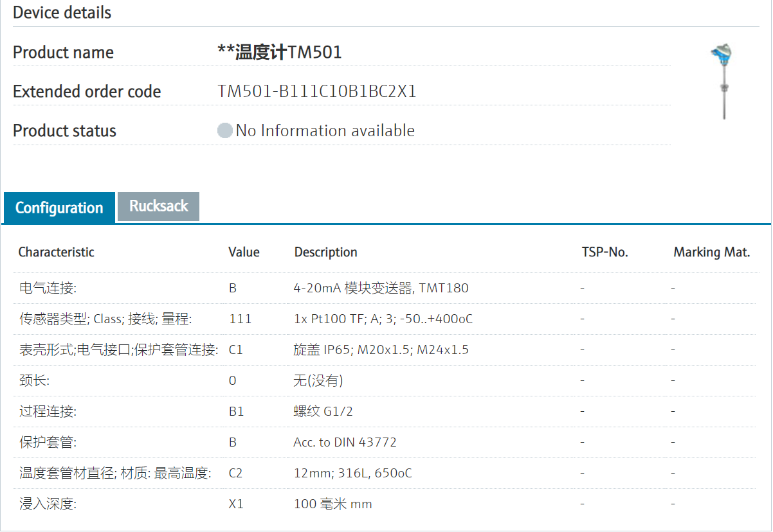Switch to the Rucksack tab

pos(158,206)
